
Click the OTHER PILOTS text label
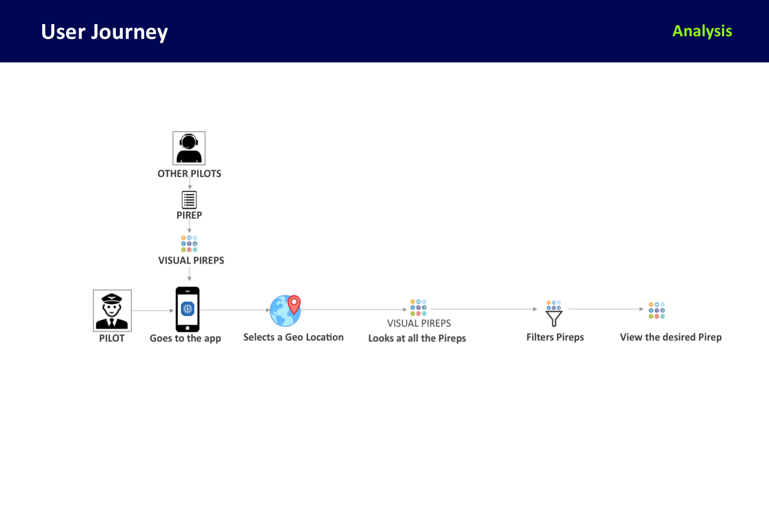tap(189, 173)
